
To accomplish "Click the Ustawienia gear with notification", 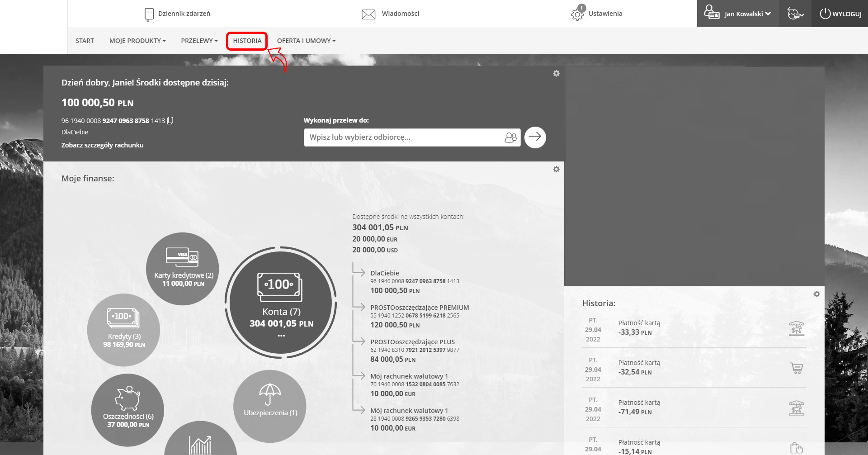I will tap(578, 14).
